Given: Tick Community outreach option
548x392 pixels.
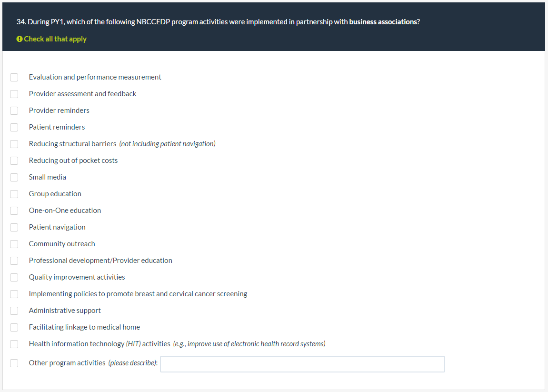Looking at the screenshot, I should pyautogui.click(x=14, y=244).
